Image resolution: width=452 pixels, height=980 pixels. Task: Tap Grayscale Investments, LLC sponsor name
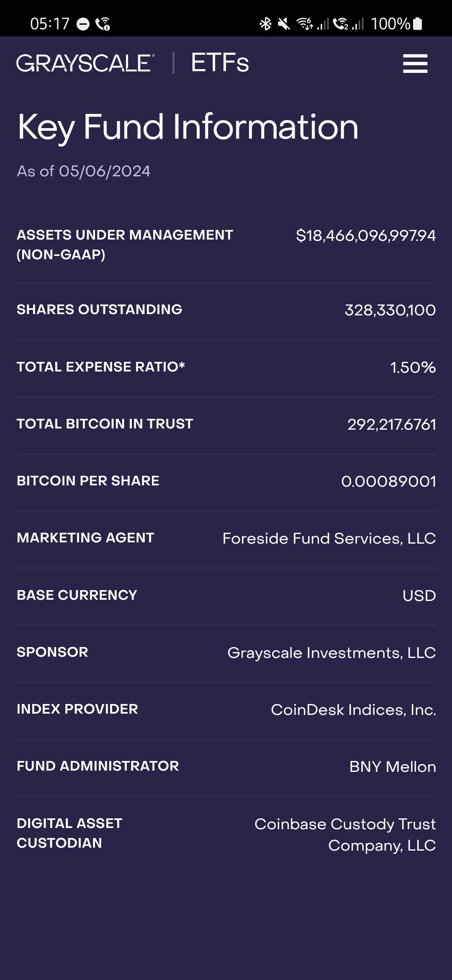[x=331, y=652]
